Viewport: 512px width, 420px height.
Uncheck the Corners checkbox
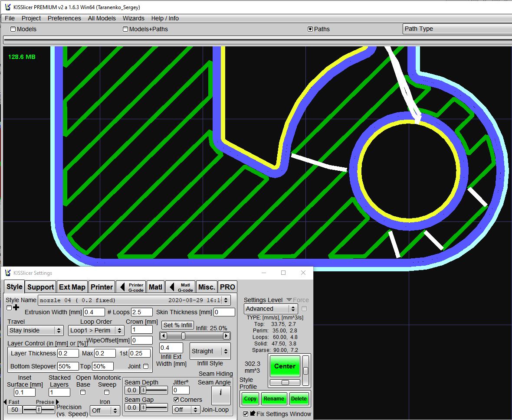176,400
